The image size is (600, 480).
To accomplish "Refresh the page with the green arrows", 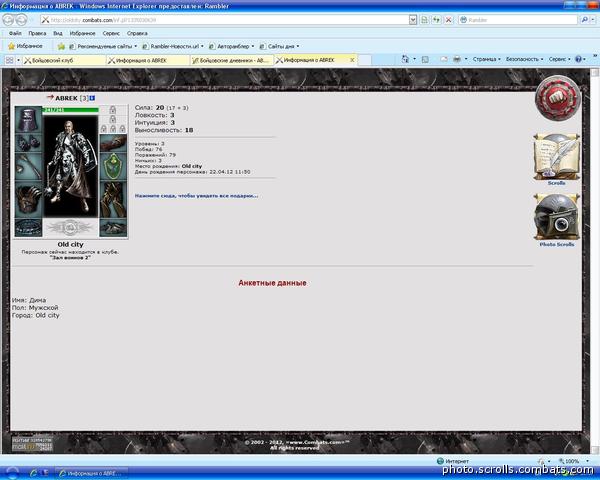I will pyautogui.click(x=437, y=20).
